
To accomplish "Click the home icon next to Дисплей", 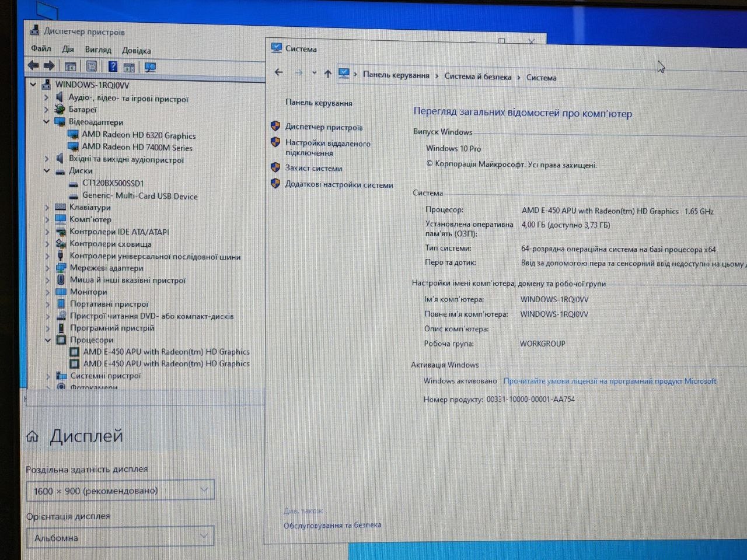I will click(33, 436).
